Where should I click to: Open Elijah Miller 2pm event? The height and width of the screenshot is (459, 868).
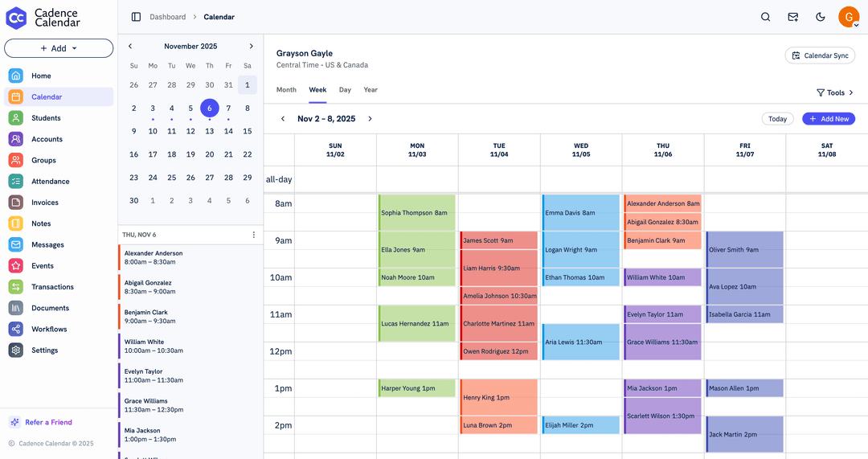(581, 425)
